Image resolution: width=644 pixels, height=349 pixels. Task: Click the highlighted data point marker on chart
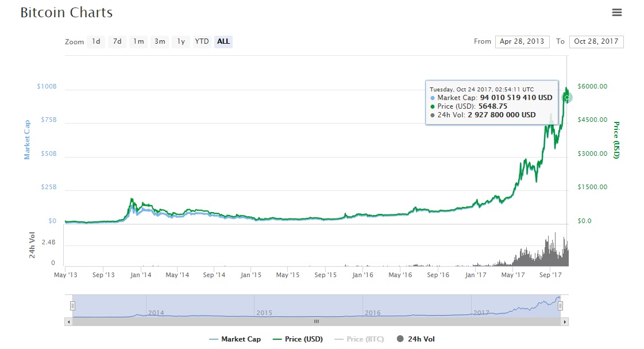pyautogui.click(x=566, y=98)
